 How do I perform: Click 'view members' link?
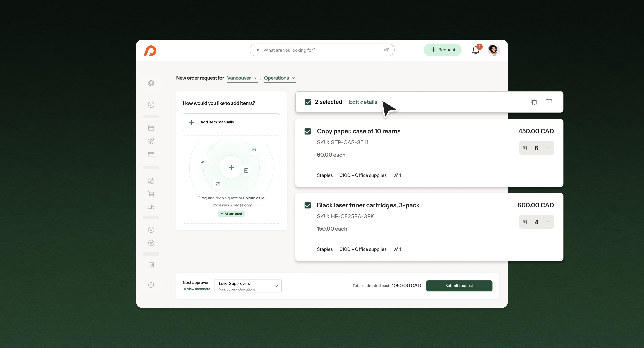point(197,289)
